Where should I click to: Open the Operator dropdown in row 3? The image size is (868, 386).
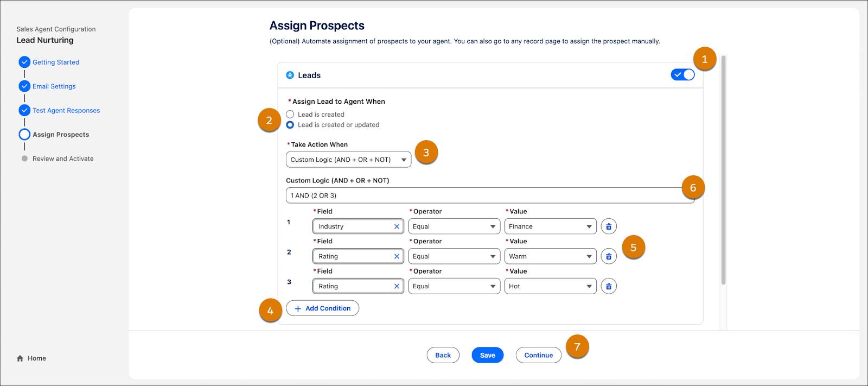point(454,286)
